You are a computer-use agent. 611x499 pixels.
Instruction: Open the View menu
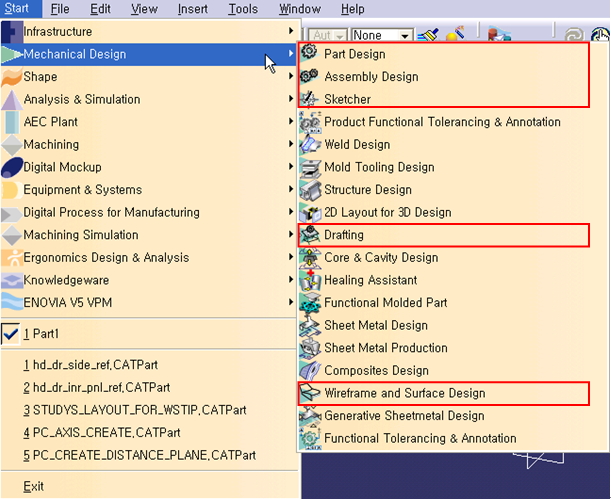coord(144,9)
